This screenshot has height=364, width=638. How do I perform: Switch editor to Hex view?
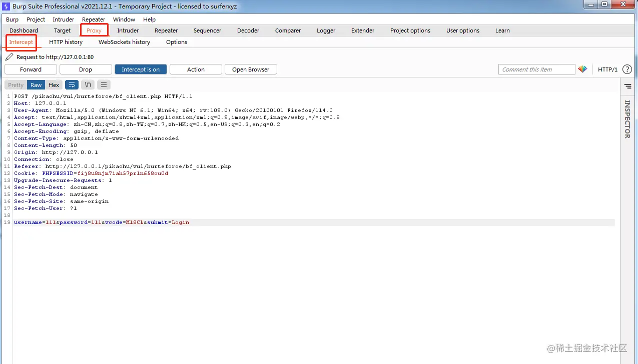[x=54, y=85]
